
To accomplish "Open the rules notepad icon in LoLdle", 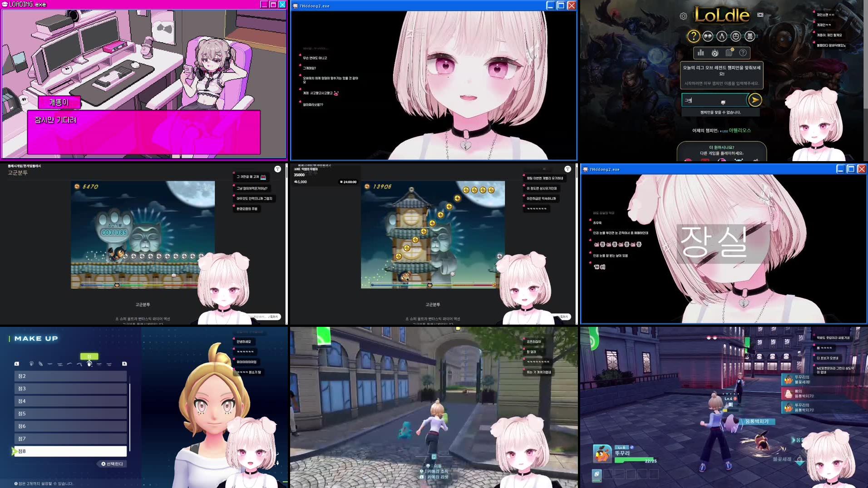I will coord(729,53).
